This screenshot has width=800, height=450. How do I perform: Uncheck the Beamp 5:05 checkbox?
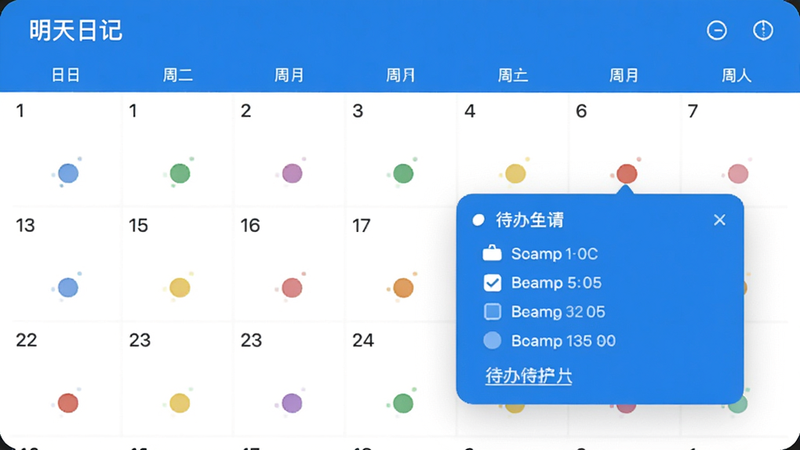click(x=492, y=283)
